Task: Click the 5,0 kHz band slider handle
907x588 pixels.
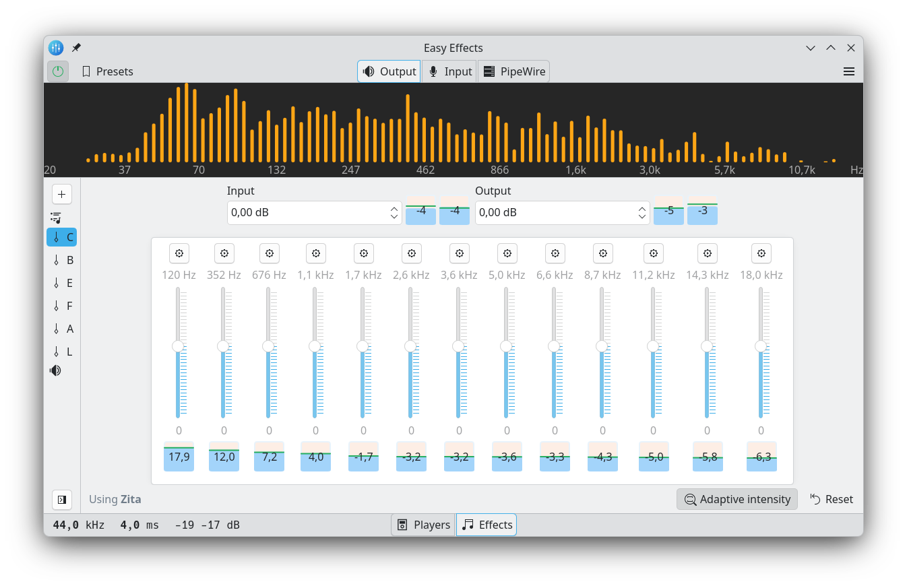Action: click(506, 346)
